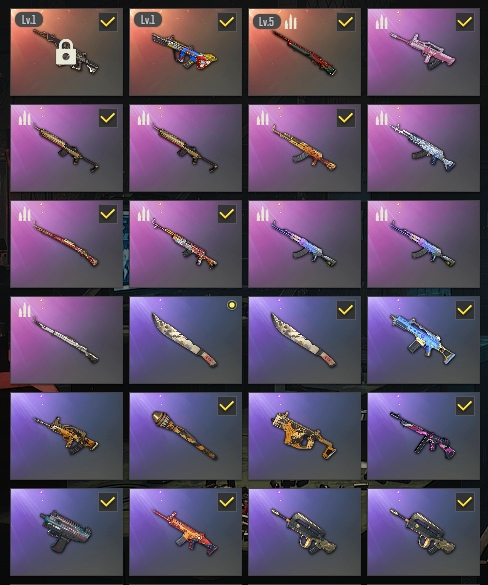The width and height of the screenshot is (488, 585).
Task: Select the orange Vector SMG skin
Action: click(x=304, y=436)
